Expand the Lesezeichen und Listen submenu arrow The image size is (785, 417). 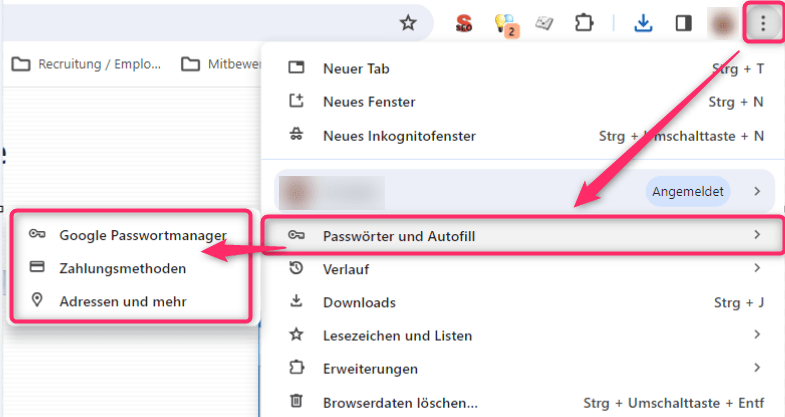757,334
